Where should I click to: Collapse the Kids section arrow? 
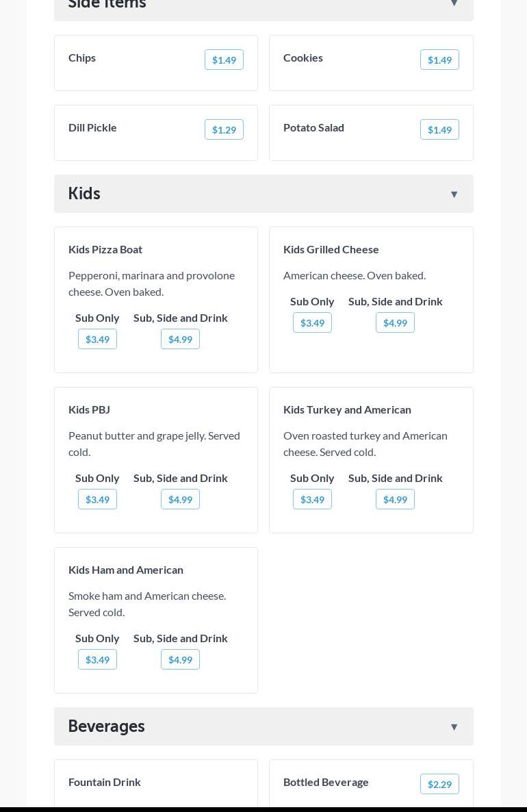[x=454, y=194]
